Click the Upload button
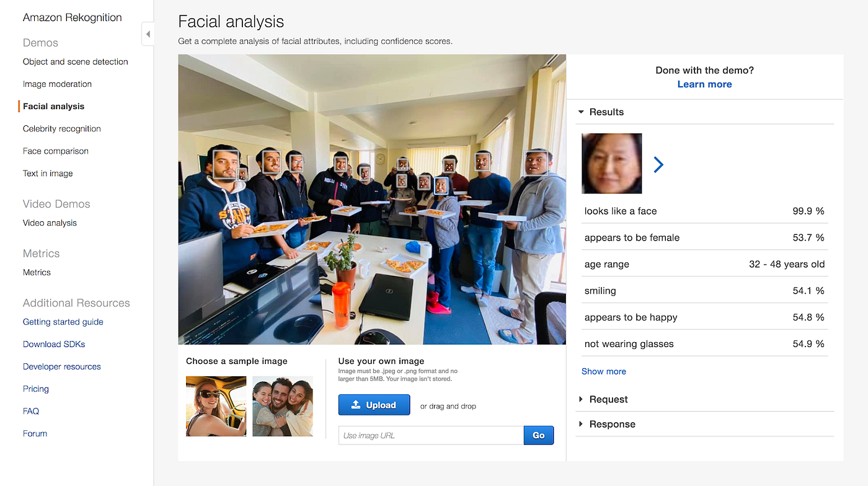The image size is (868, 486). [374, 404]
